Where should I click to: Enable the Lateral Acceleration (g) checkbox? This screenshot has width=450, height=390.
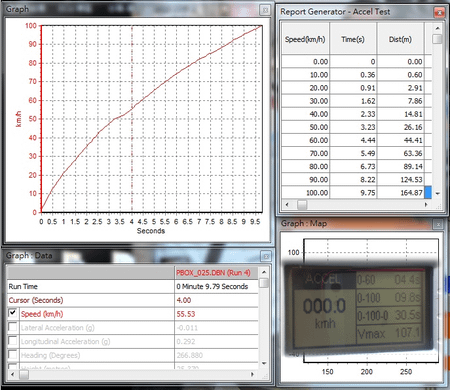tap(13, 327)
